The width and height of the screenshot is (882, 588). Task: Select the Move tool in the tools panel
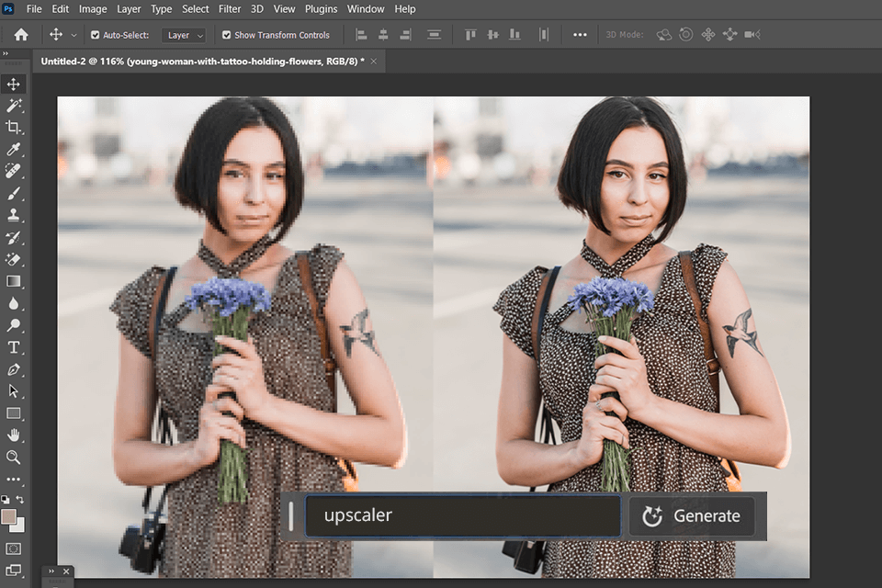(14, 84)
